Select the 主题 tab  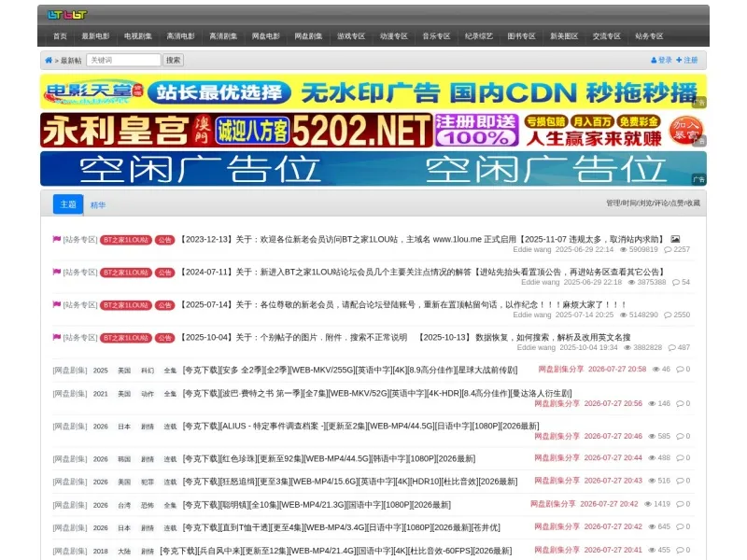pyautogui.click(x=68, y=204)
